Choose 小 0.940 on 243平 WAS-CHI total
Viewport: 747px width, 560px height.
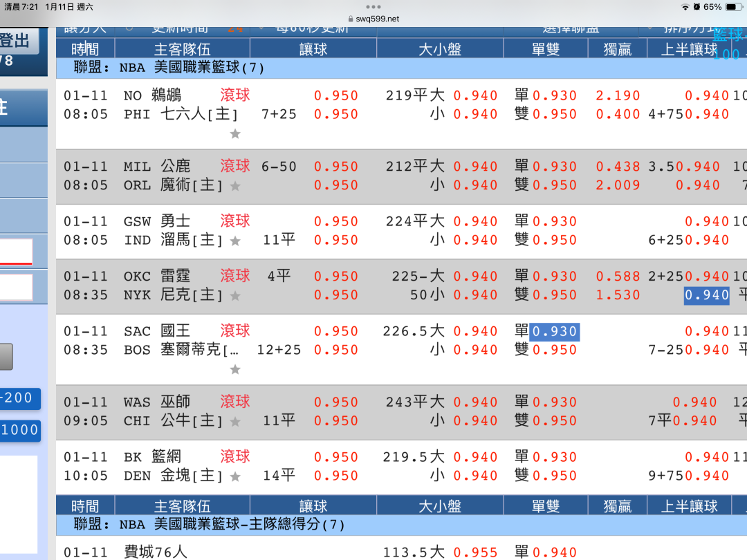[475, 421]
